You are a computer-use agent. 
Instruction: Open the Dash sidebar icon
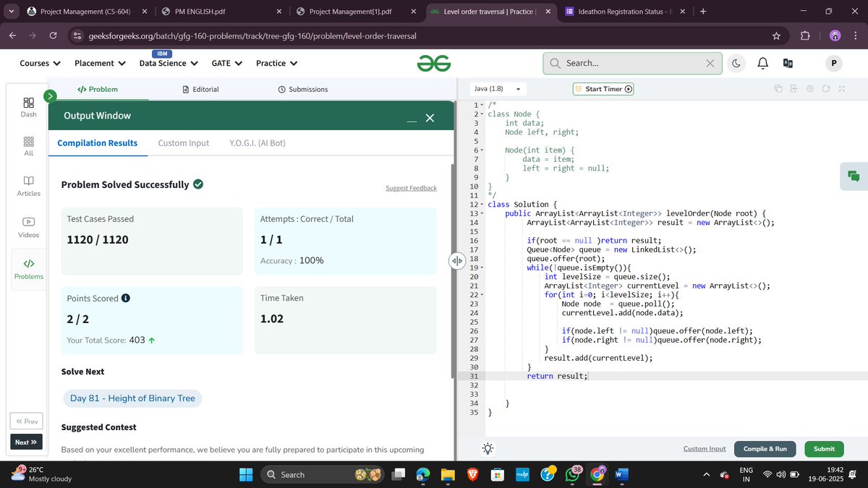(x=28, y=107)
